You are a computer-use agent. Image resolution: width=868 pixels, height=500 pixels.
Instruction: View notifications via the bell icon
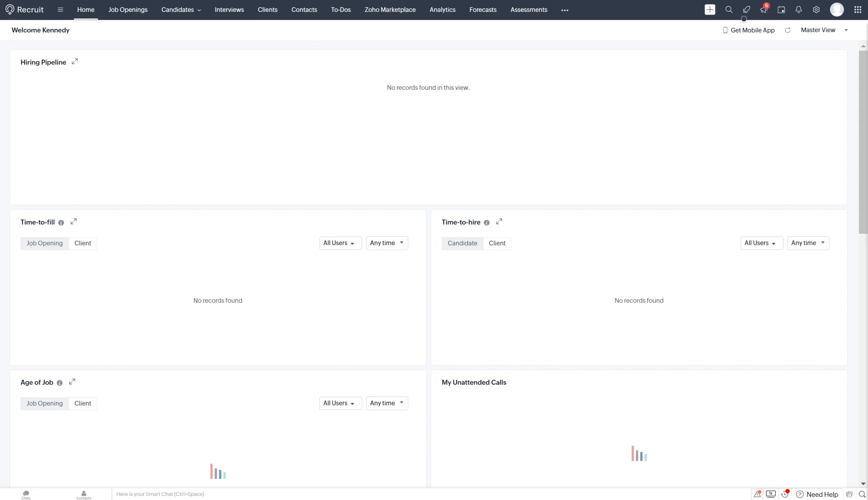click(x=798, y=9)
